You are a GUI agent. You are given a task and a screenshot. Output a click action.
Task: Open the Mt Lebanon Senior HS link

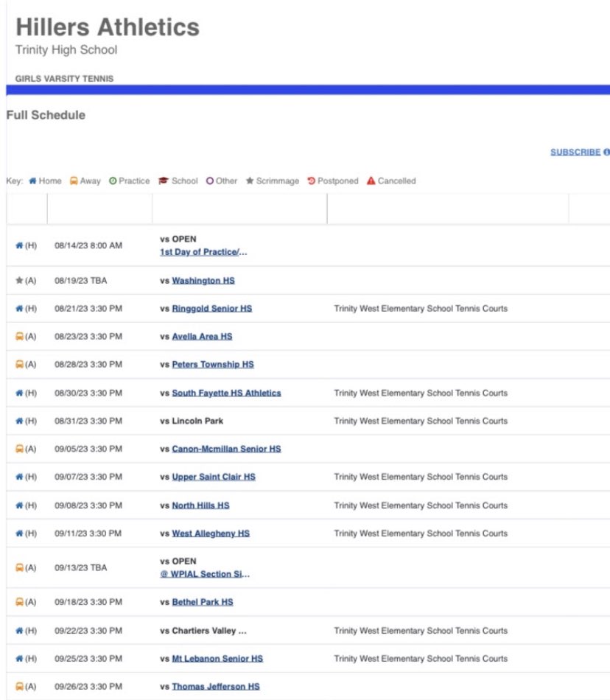(x=218, y=659)
